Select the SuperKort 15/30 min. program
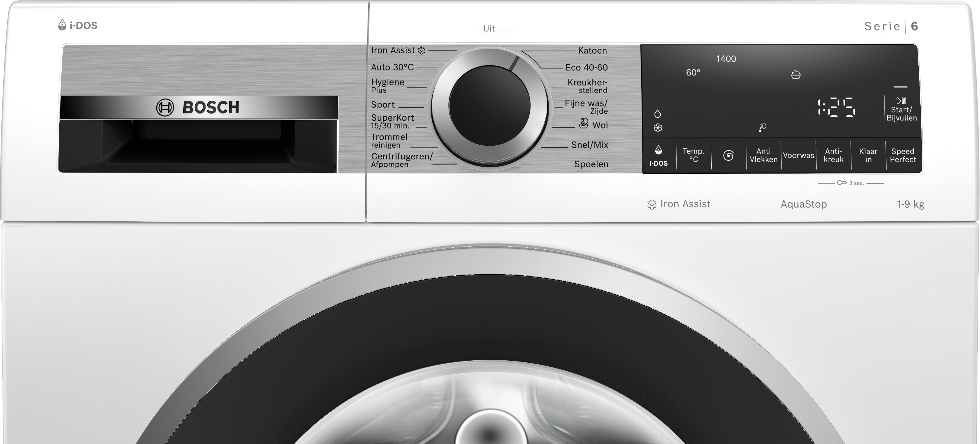This screenshot has height=444, width=980. pos(392,121)
